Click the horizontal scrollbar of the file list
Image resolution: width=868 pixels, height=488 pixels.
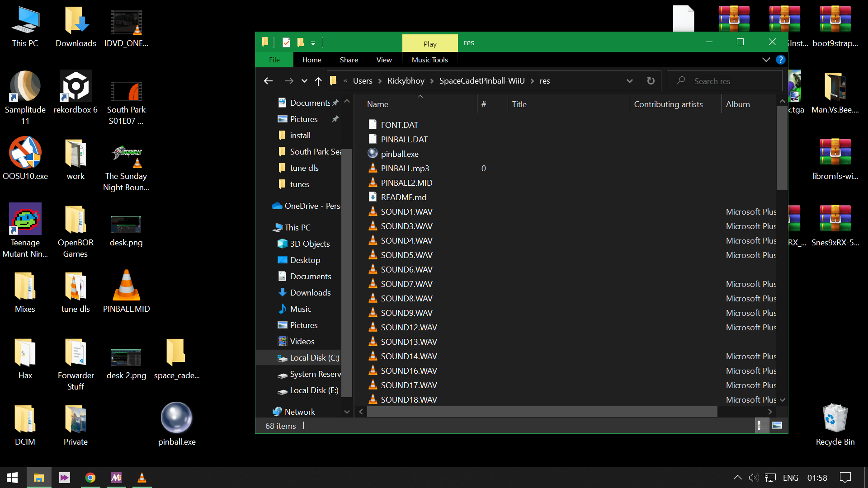click(542, 412)
